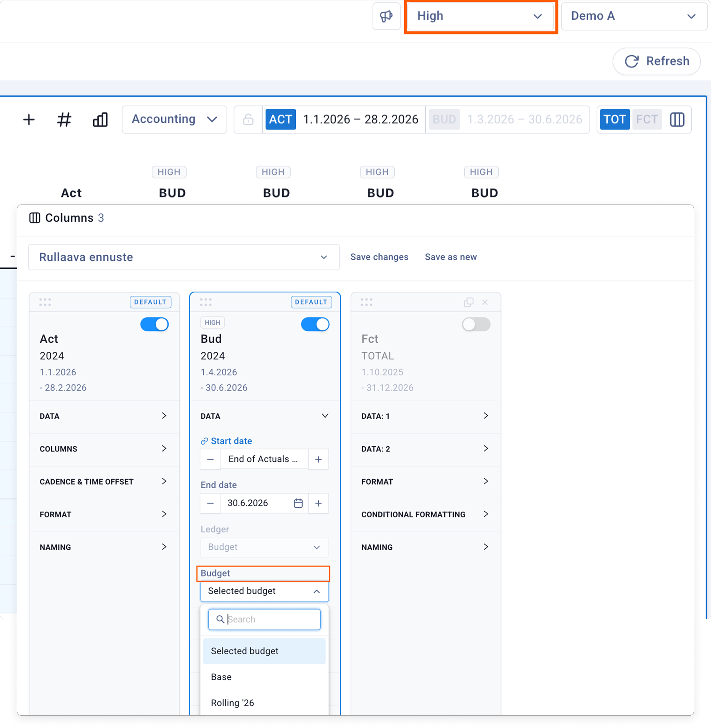Click Save changes
The height and width of the screenshot is (728, 711).
pos(379,257)
